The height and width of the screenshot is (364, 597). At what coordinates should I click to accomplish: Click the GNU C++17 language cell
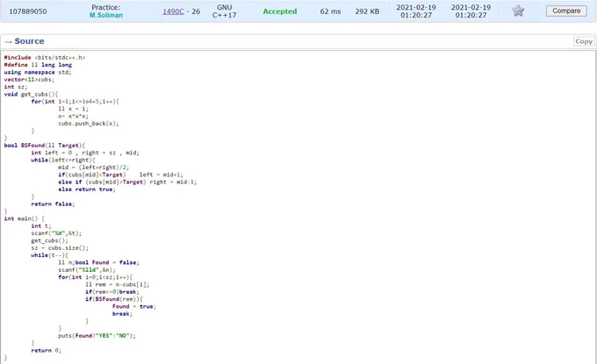224,11
